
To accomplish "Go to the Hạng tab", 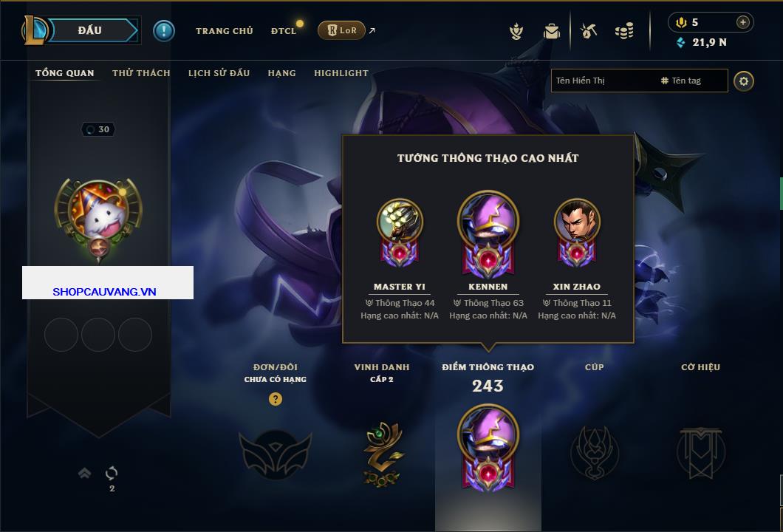I will coord(281,73).
